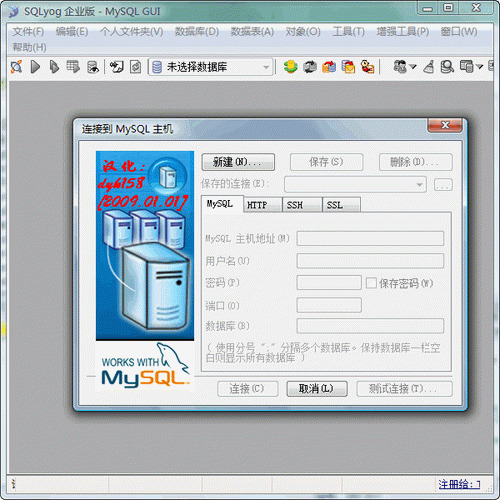The width and height of the screenshot is (500, 500).
Task: Click the execute all queries icon
Action: click(x=54, y=67)
